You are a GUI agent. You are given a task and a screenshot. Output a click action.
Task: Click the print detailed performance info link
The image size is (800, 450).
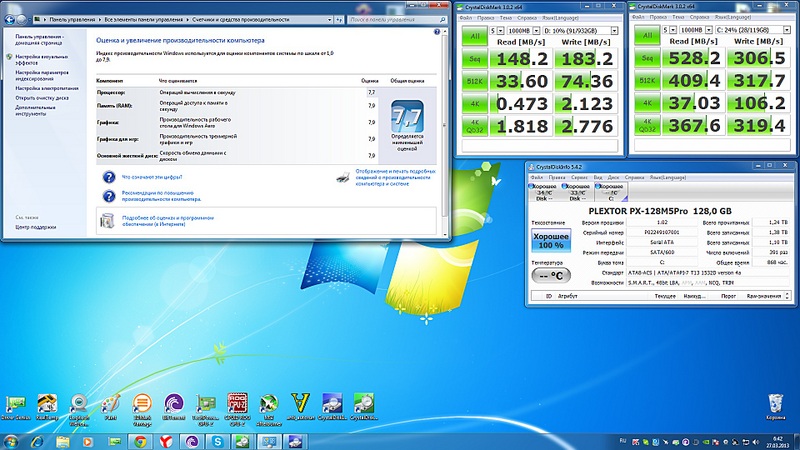395,178
